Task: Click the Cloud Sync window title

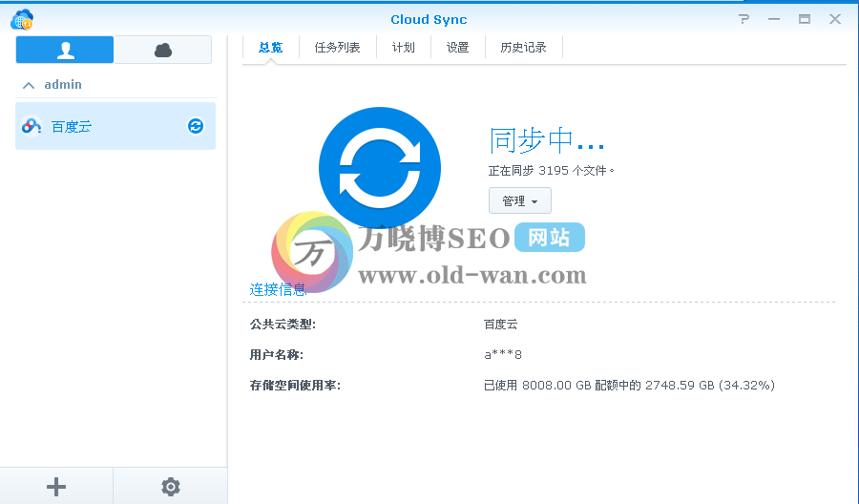Action: 429,20
